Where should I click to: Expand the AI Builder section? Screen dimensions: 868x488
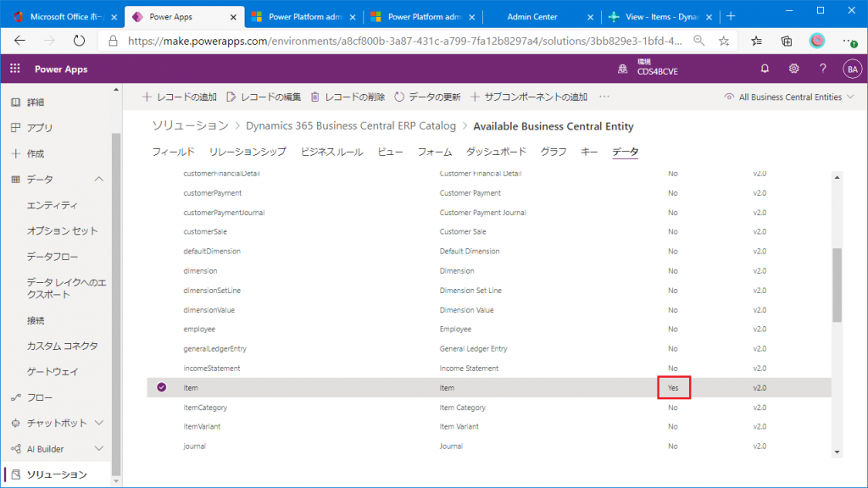(x=99, y=449)
